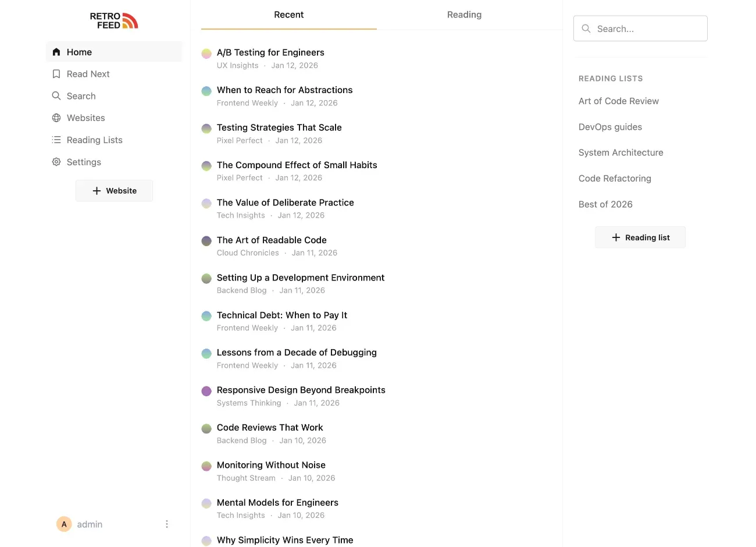756x547 pixels.
Task: Select the Recent tab
Action: pos(288,15)
